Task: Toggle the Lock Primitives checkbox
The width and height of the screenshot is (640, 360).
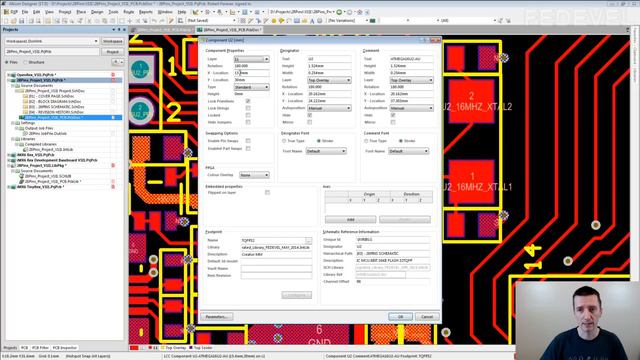Action: 248,101
